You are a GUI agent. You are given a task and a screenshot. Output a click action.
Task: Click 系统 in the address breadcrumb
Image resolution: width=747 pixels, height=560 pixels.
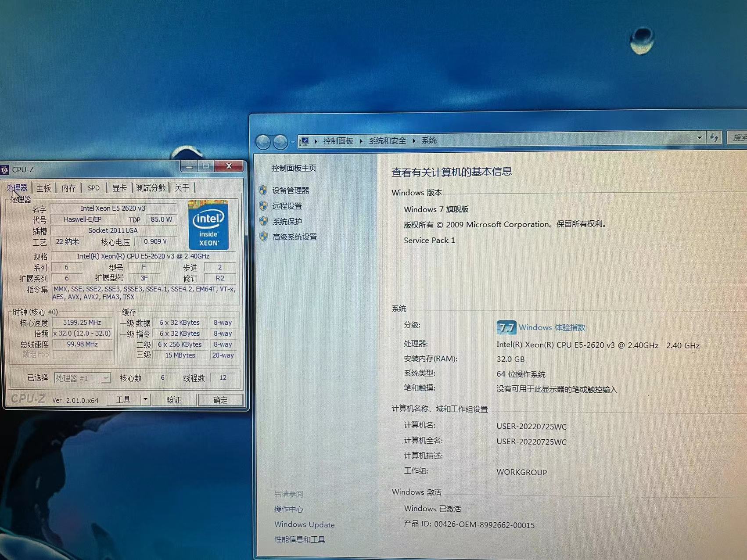coord(429,140)
